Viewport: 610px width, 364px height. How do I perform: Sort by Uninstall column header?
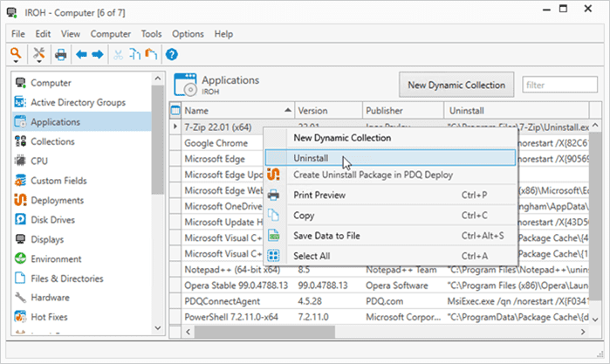click(x=517, y=111)
